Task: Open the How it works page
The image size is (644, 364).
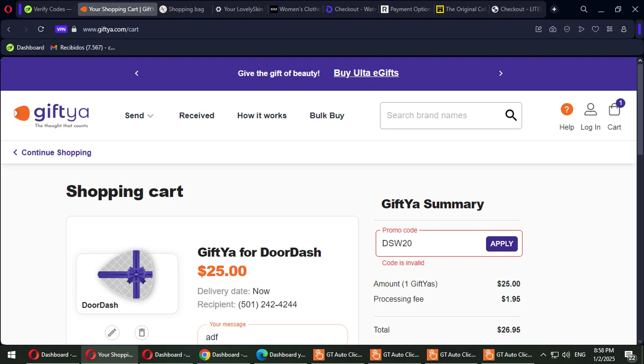Action: (x=262, y=116)
